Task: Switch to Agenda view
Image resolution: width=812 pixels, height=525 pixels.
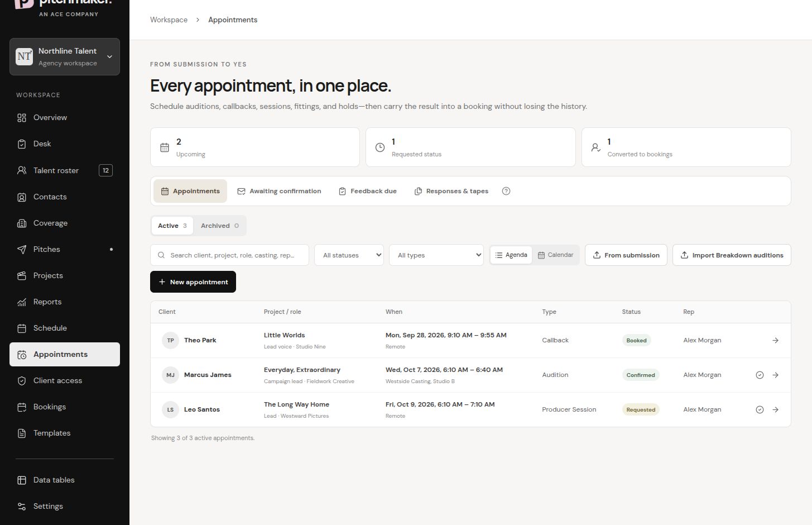Action: [x=511, y=255]
